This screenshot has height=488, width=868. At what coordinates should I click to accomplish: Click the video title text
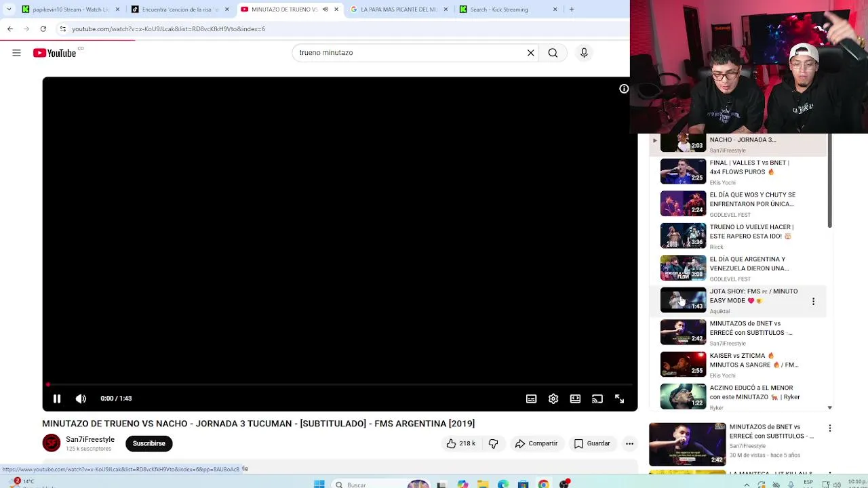pyautogui.click(x=258, y=424)
